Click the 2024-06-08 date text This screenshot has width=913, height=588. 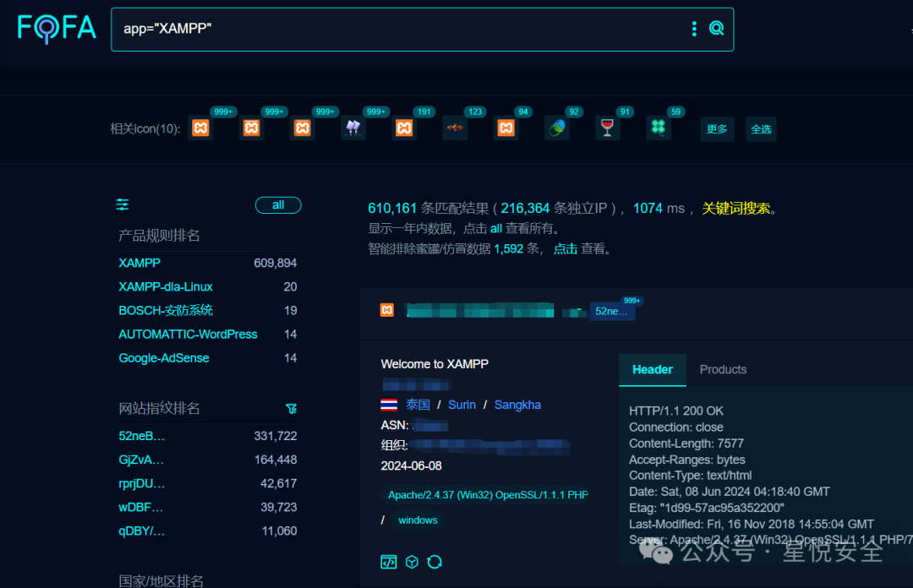pyautogui.click(x=411, y=465)
